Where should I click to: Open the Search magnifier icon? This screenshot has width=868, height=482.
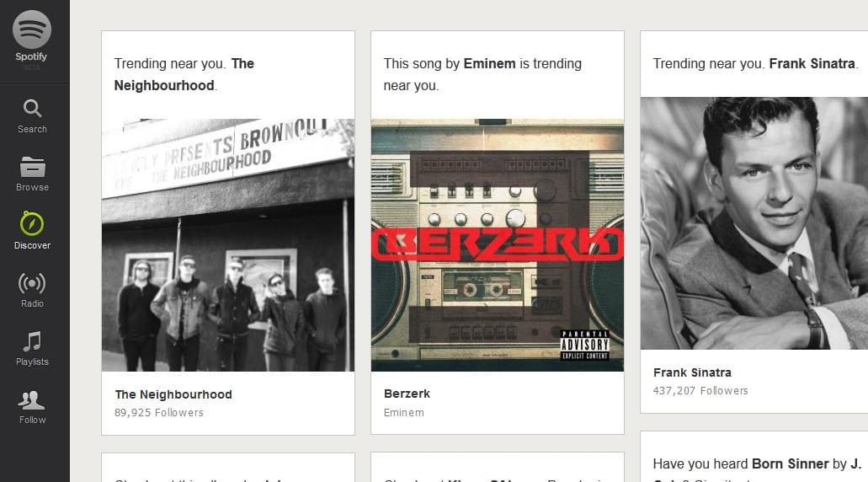tap(32, 109)
